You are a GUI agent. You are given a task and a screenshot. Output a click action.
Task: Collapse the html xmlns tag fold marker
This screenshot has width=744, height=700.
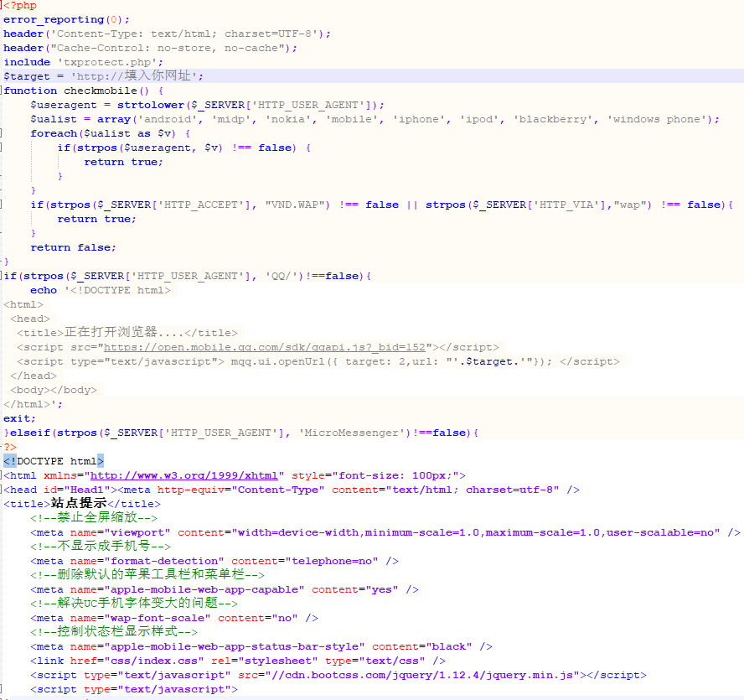coord(2,474)
